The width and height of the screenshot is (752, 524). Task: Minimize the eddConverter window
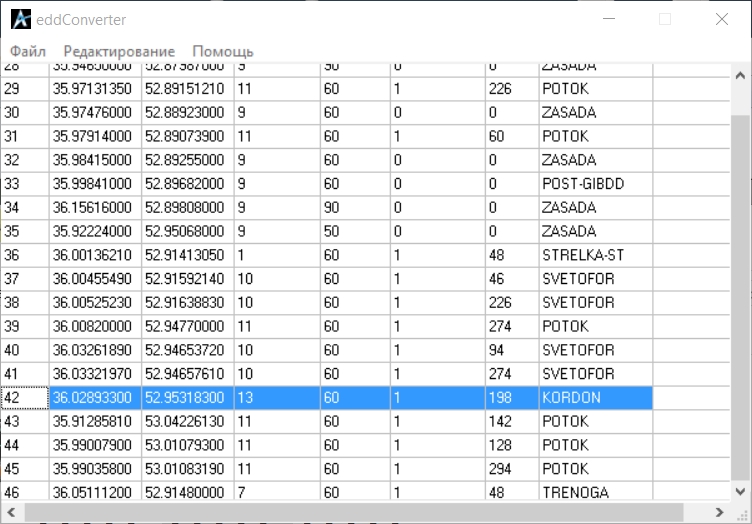coord(609,19)
